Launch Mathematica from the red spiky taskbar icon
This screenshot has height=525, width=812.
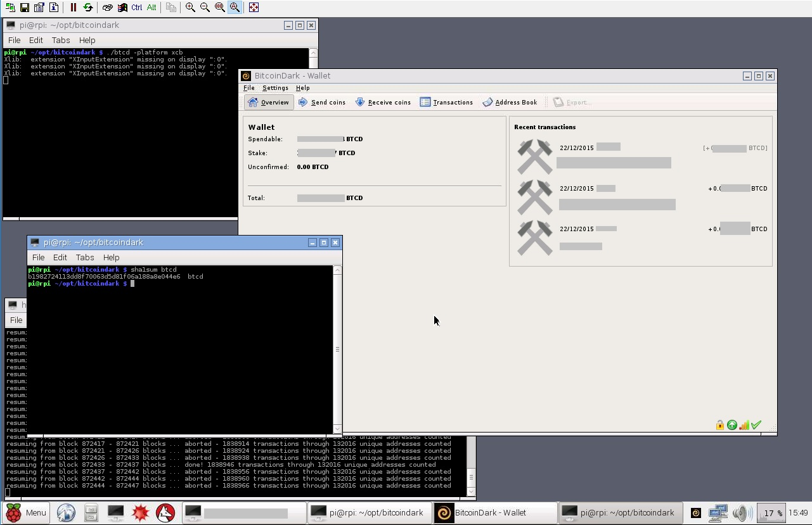[140, 513]
